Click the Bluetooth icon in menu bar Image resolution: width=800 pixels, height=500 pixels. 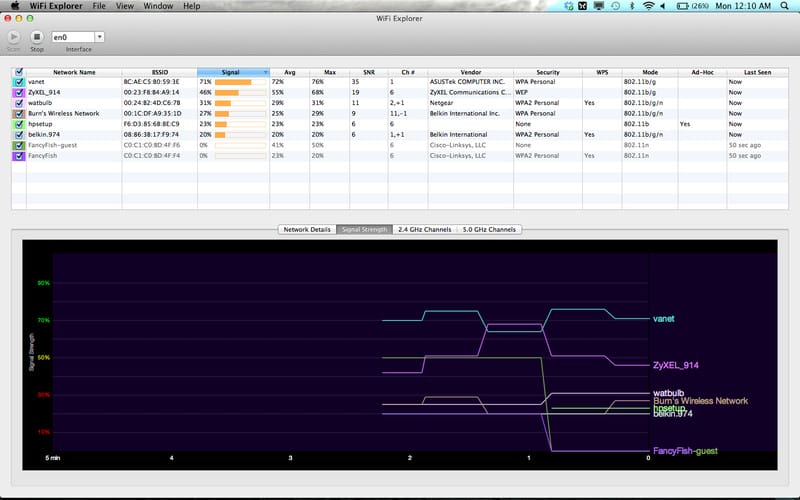[x=632, y=6]
